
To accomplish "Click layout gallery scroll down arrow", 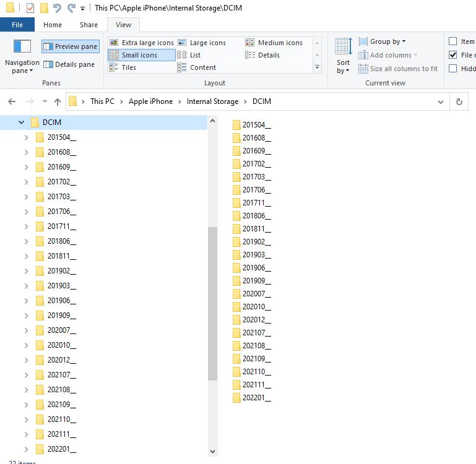I will [317, 55].
